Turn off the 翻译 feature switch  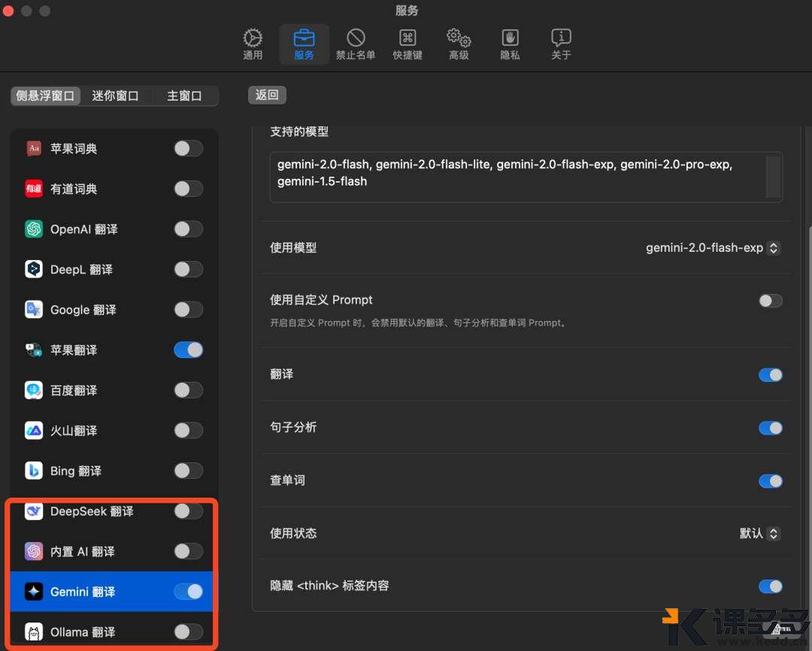[x=771, y=375]
